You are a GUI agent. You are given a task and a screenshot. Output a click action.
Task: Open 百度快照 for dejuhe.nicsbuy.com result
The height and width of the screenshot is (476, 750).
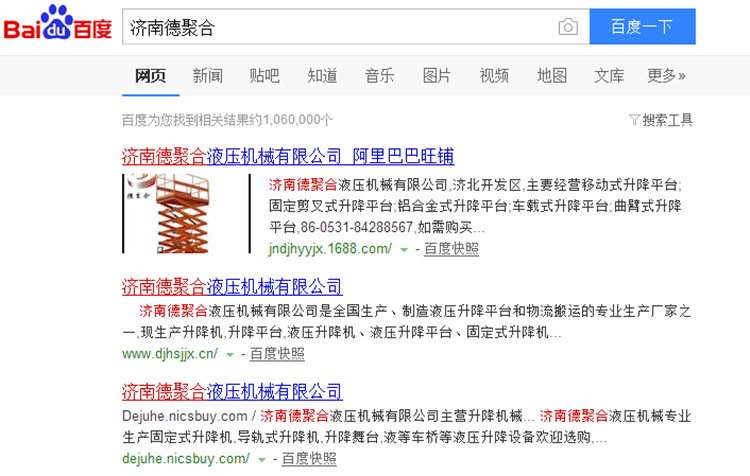coord(309,458)
